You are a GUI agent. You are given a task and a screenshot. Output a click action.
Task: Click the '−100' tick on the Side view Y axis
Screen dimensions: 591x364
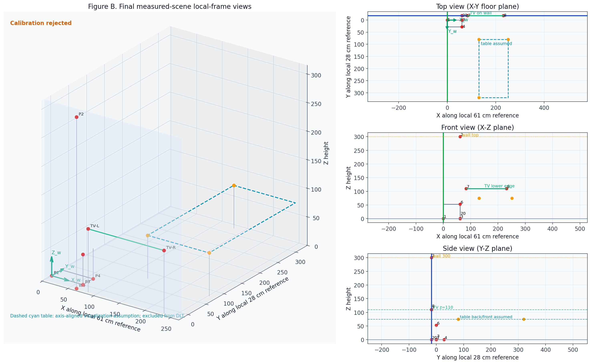pos(409,350)
